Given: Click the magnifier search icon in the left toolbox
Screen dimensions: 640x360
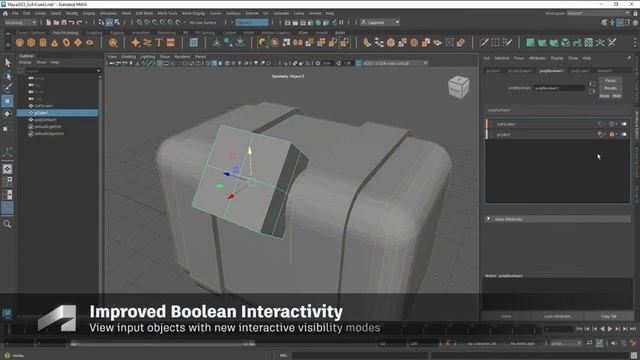Looking at the screenshot, I should [x=7, y=224].
